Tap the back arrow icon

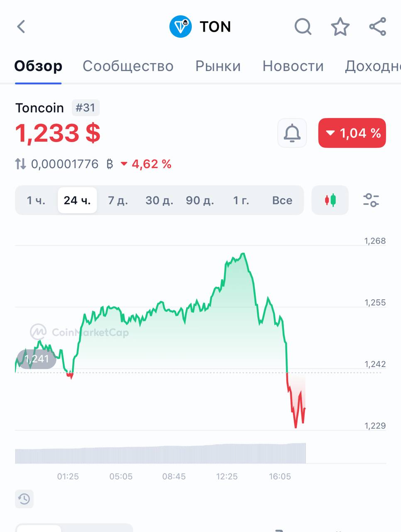point(21,27)
